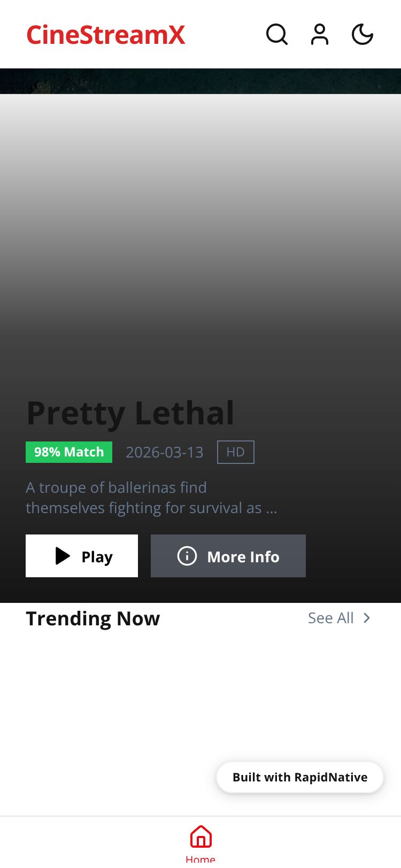The width and height of the screenshot is (401, 868).
Task: Toggle dark mode with moon icon
Action: tap(363, 35)
